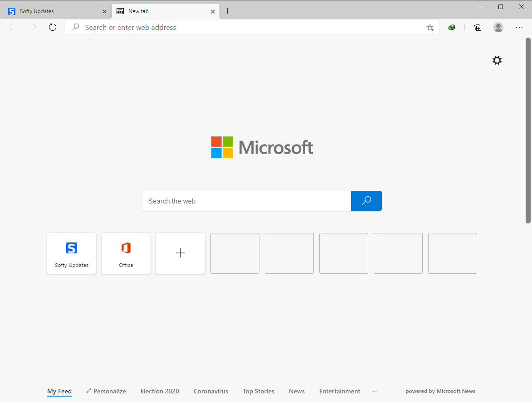Viewport: 532px width, 402px height.
Task: Close the Softy Updates tab
Action: click(x=104, y=11)
